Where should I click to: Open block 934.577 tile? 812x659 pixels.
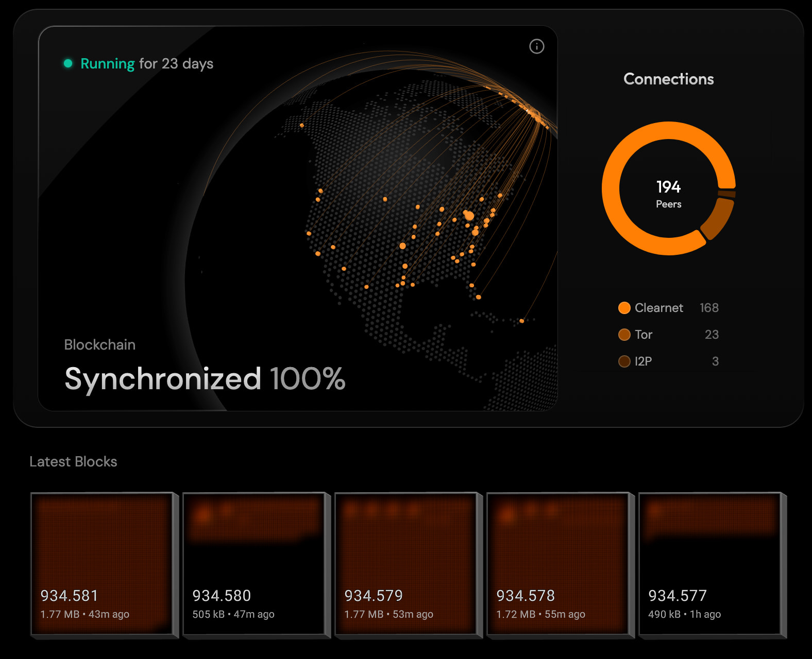point(710,564)
